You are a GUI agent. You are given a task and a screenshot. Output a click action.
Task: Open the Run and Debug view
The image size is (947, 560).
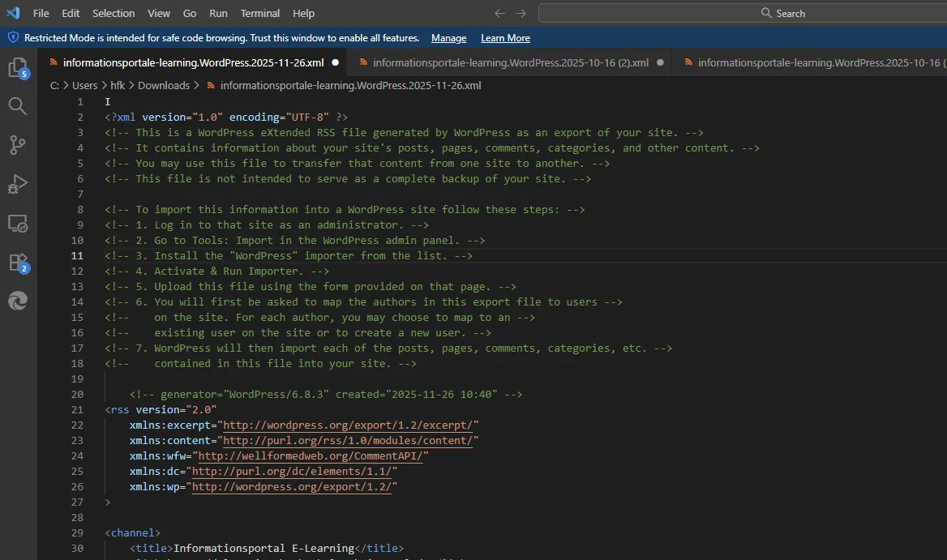(18, 184)
